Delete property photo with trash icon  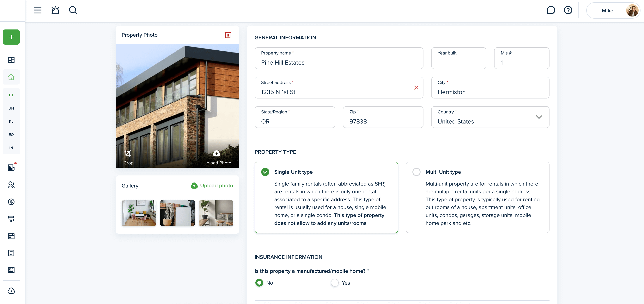coord(228,35)
